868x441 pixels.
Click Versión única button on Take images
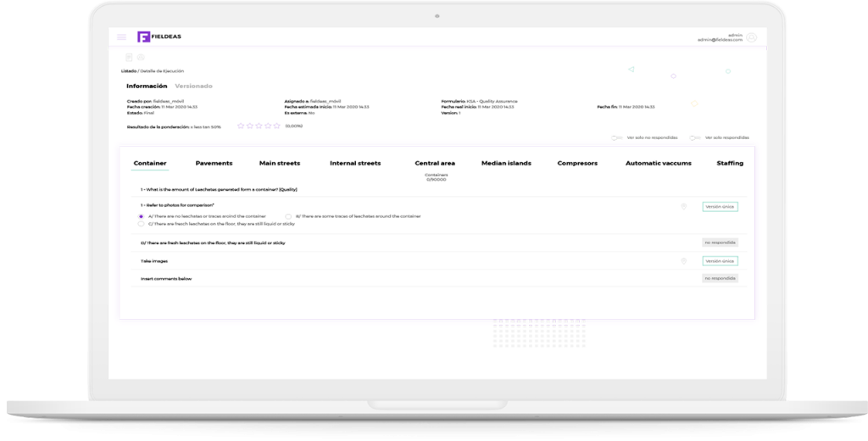[720, 261]
